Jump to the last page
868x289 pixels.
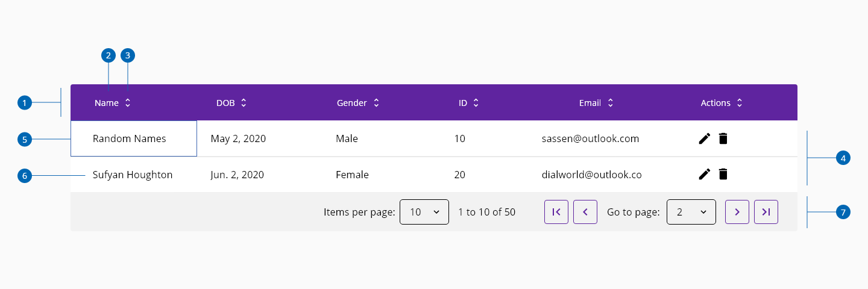click(766, 212)
